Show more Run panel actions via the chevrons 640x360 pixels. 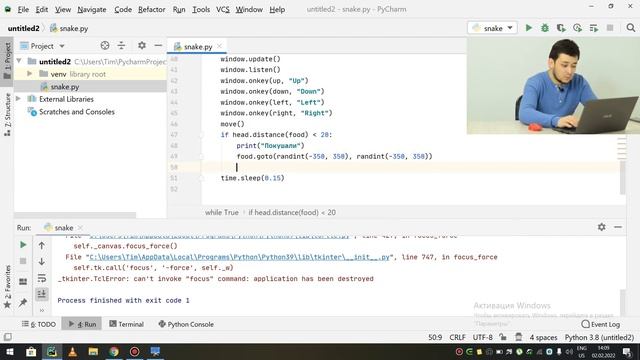tap(42, 311)
